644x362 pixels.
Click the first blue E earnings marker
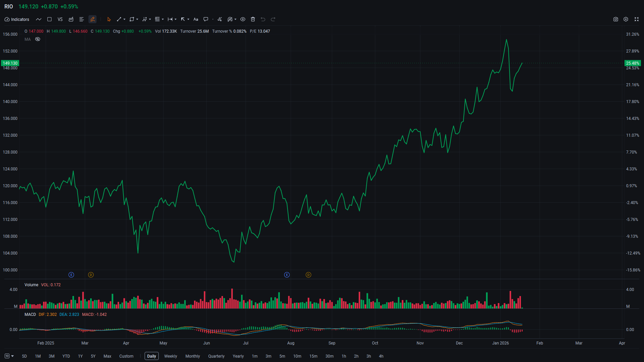71,275
